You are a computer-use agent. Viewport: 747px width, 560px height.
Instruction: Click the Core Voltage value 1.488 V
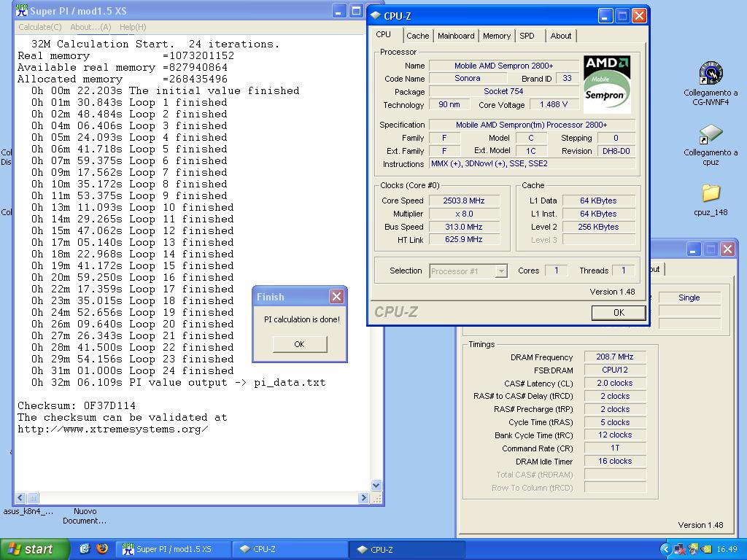click(554, 104)
